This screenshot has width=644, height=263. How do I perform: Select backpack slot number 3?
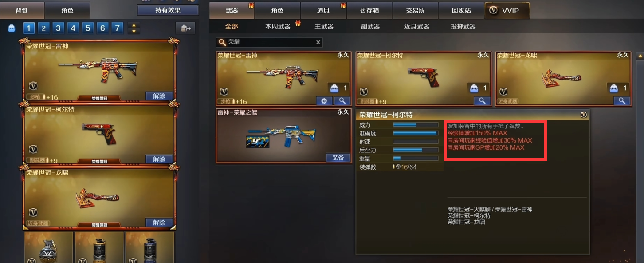58,28
